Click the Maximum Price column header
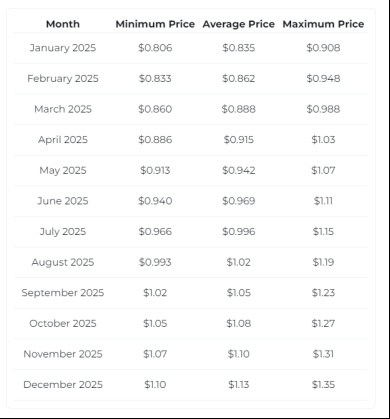The image size is (390, 419). (323, 24)
